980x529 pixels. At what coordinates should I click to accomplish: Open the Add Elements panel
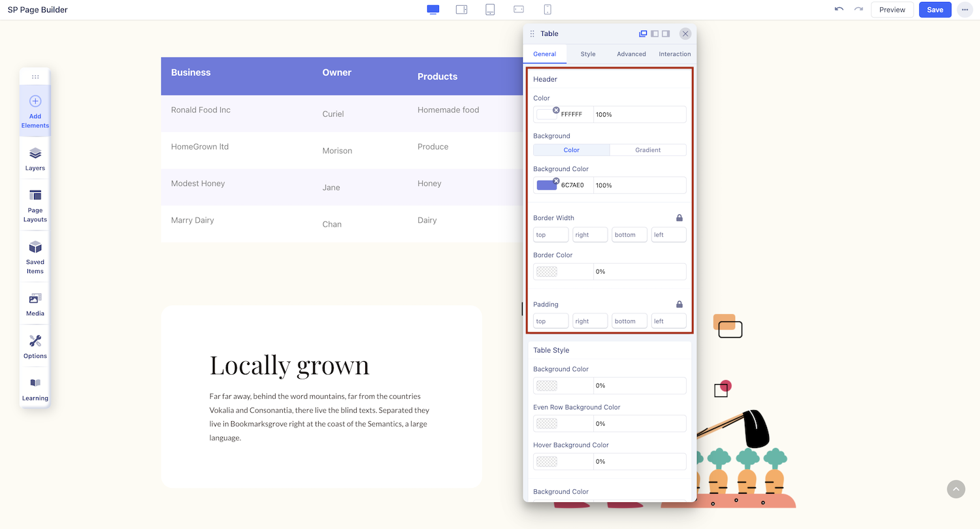[x=35, y=111]
